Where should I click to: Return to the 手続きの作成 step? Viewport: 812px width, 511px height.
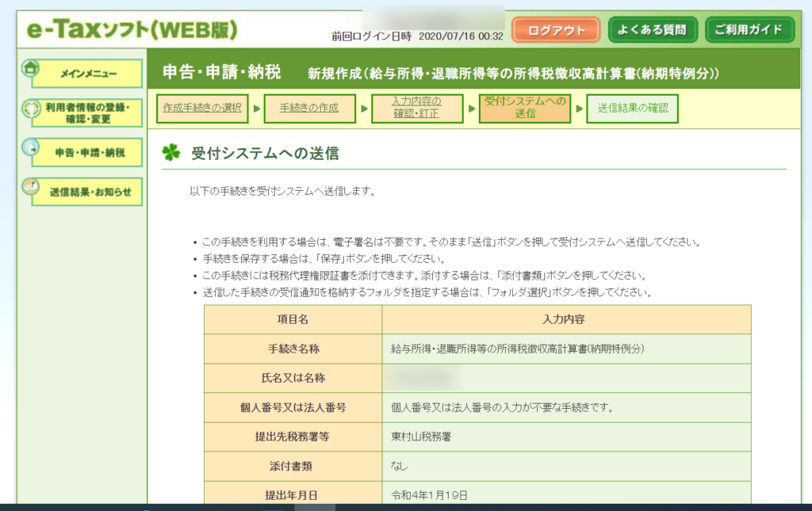(x=309, y=109)
